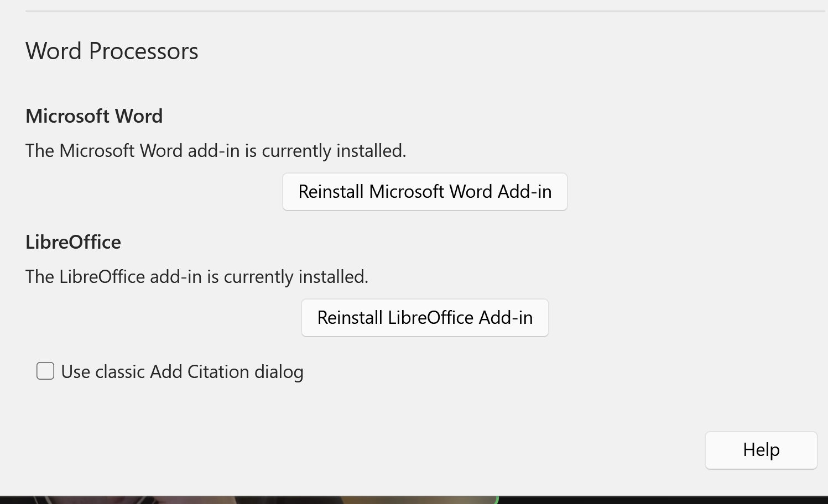Click 'The LibreOffice add-in is currently installed.' text
The height and width of the screenshot is (504, 828).
(197, 277)
